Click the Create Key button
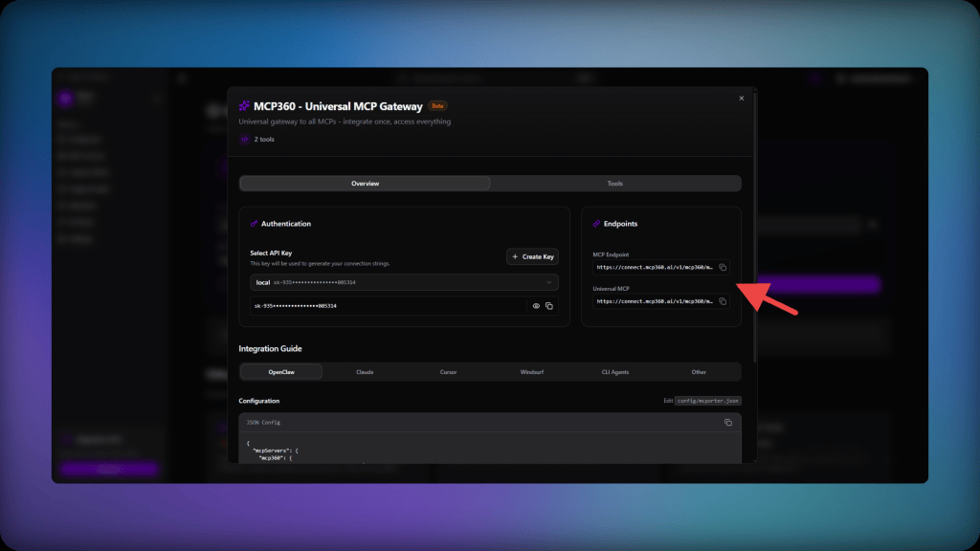This screenshot has width=980, height=551. (x=532, y=256)
